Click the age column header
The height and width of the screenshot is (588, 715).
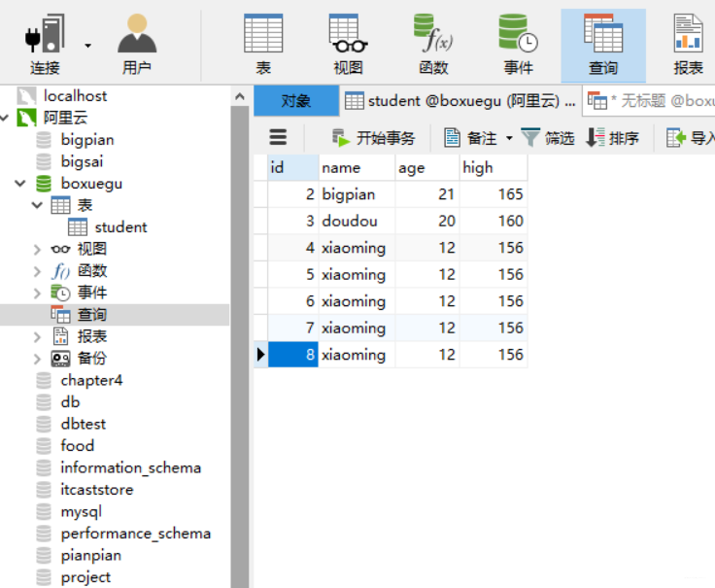427,167
